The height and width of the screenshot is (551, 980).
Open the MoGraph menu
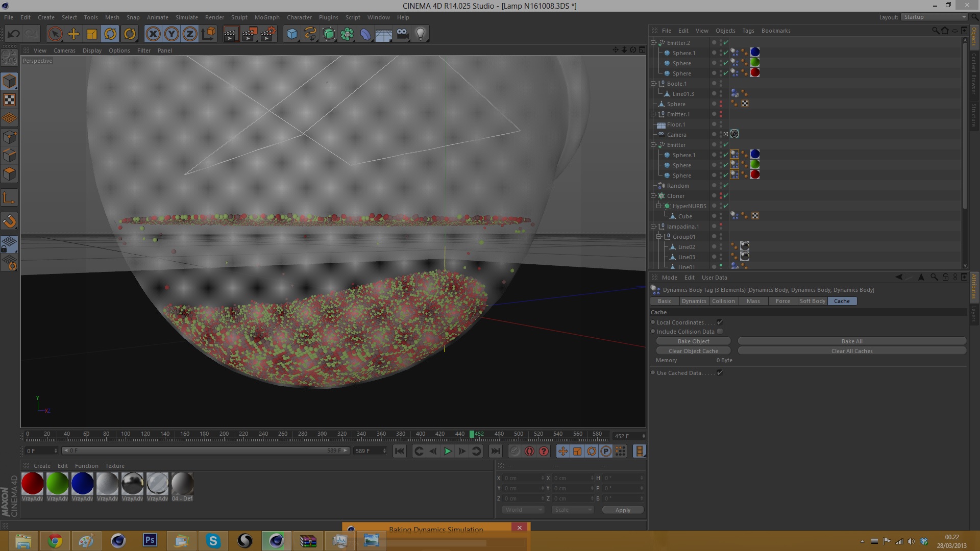[x=267, y=17]
